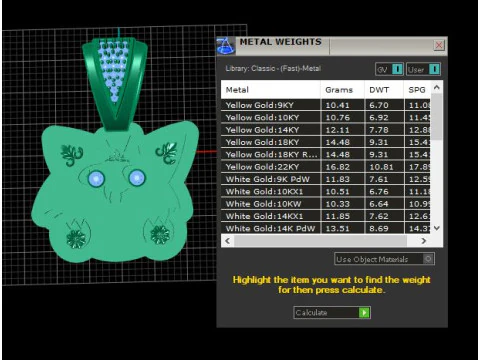Select the Yellow Gold:18KY R... row
The height and width of the screenshot is (360, 480).
(x=325, y=154)
